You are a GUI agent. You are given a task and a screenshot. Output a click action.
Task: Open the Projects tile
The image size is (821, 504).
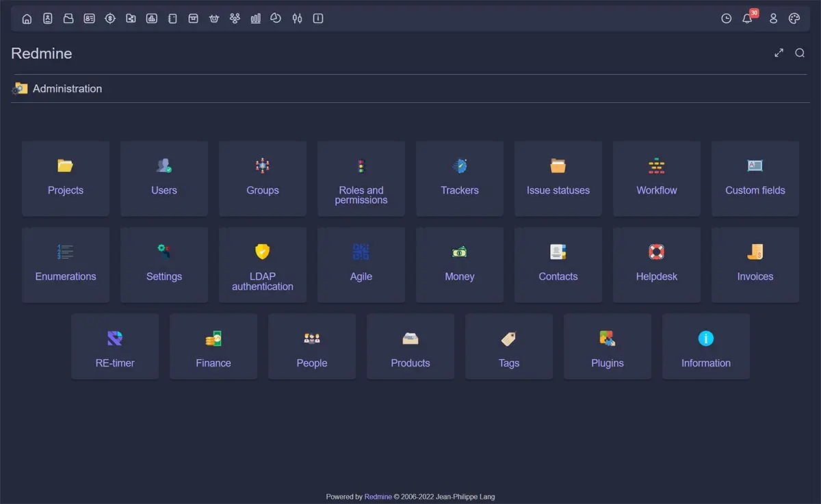click(x=66, y=178)
